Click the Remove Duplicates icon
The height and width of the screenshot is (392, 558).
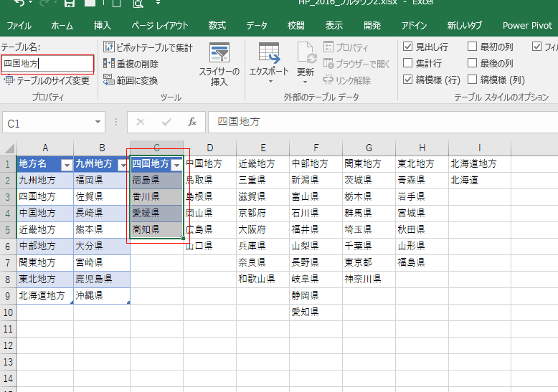109,64
